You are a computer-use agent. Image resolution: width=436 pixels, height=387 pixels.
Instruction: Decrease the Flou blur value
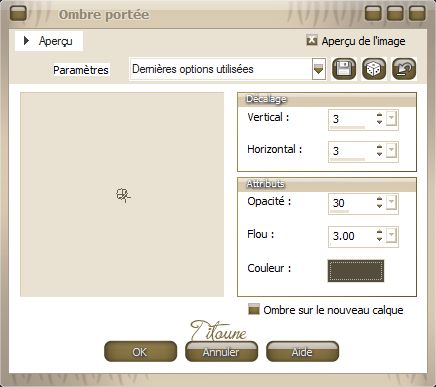click(x=379, y=239)
